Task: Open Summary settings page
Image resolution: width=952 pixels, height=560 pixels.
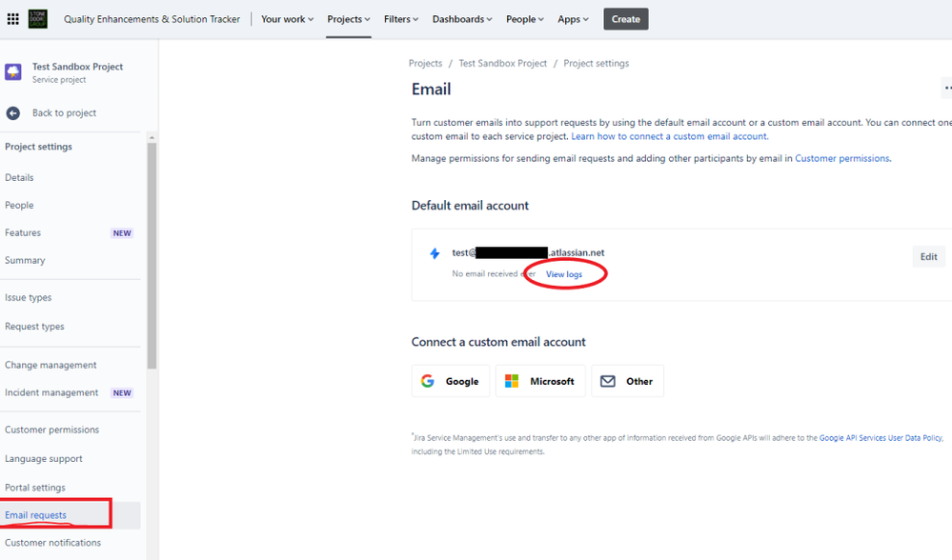Action: pos(25,260)
